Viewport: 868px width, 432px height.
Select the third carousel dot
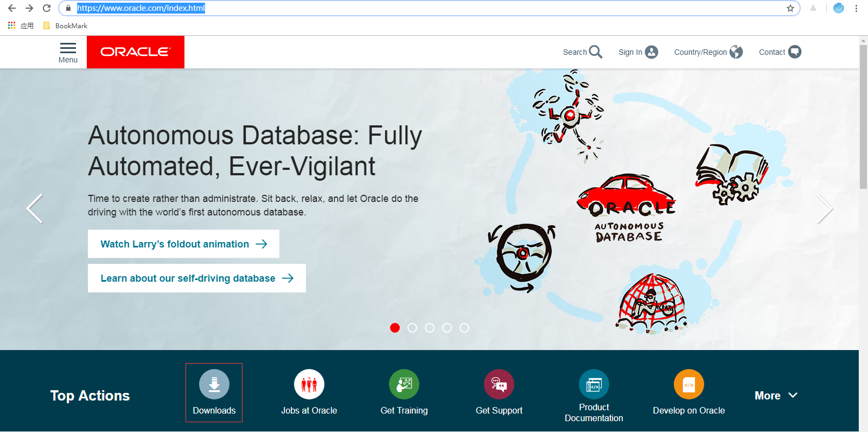coord(430,328)
